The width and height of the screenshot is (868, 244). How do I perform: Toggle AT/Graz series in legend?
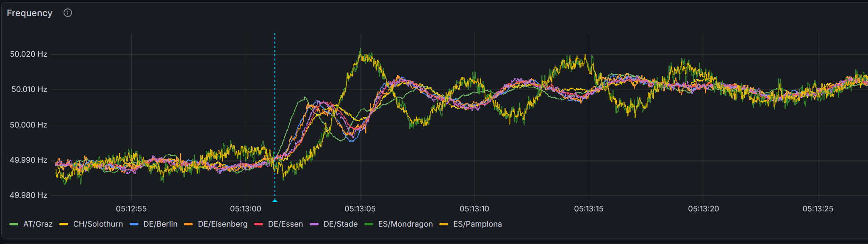click(x=38, y=224)
